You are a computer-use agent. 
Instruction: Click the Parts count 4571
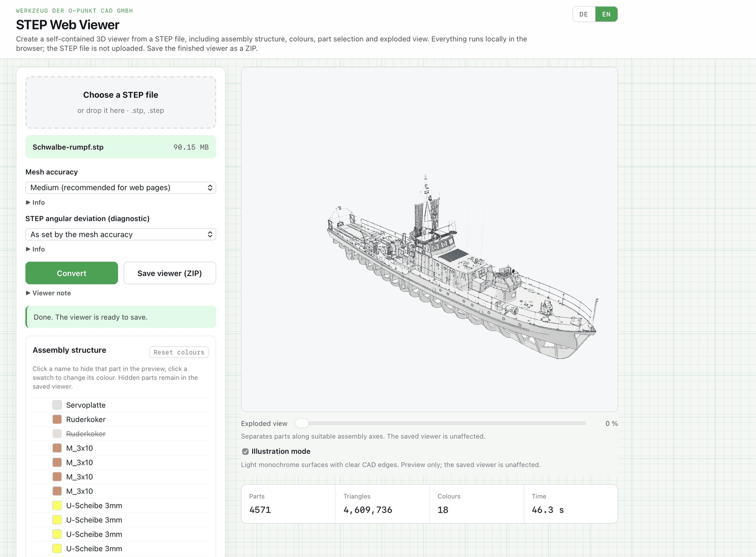click(260, 510)
